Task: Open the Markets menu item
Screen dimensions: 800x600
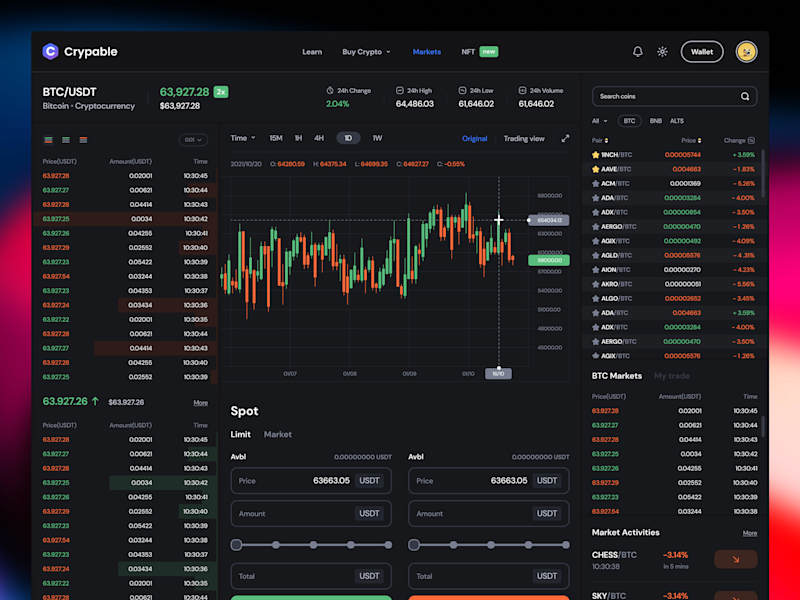Action: [427, 52]
